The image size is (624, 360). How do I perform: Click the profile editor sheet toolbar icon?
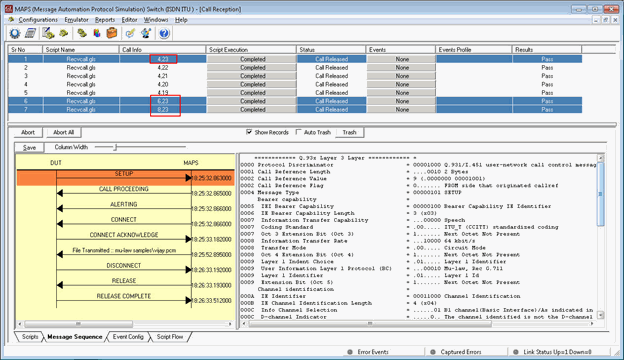(x=31, y=33)
